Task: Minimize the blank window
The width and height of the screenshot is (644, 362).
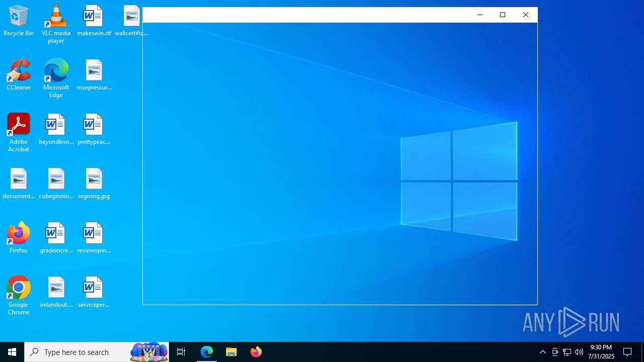Action: pyautogui.click(x=480, y=15)
